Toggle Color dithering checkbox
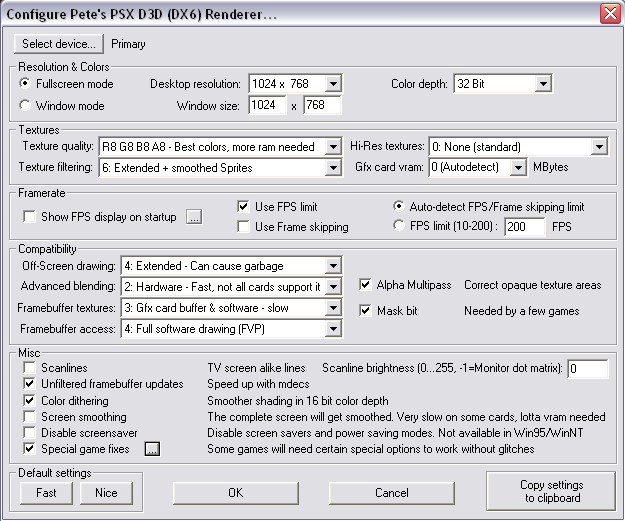This screenshot has height=521, width=625. (x=29, y=400)
